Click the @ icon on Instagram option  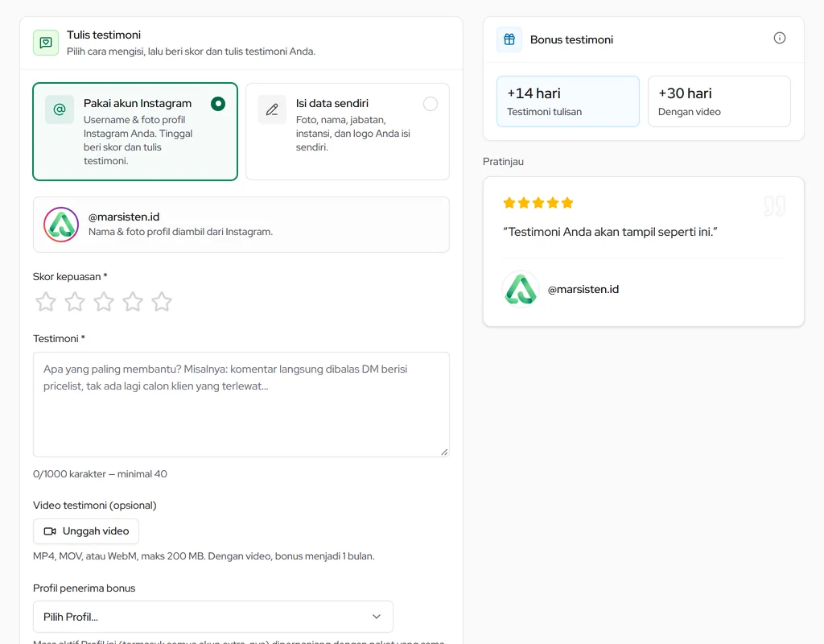point(60,109)
